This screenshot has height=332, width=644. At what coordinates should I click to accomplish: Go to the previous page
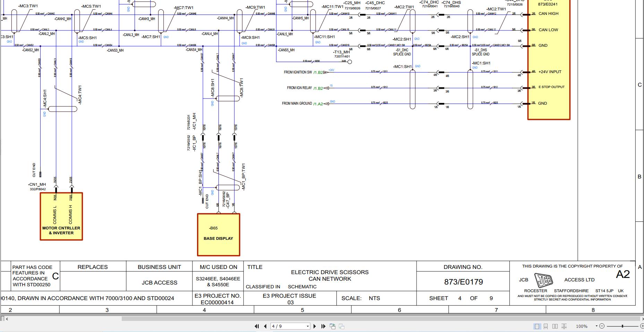tap(265, 326)
